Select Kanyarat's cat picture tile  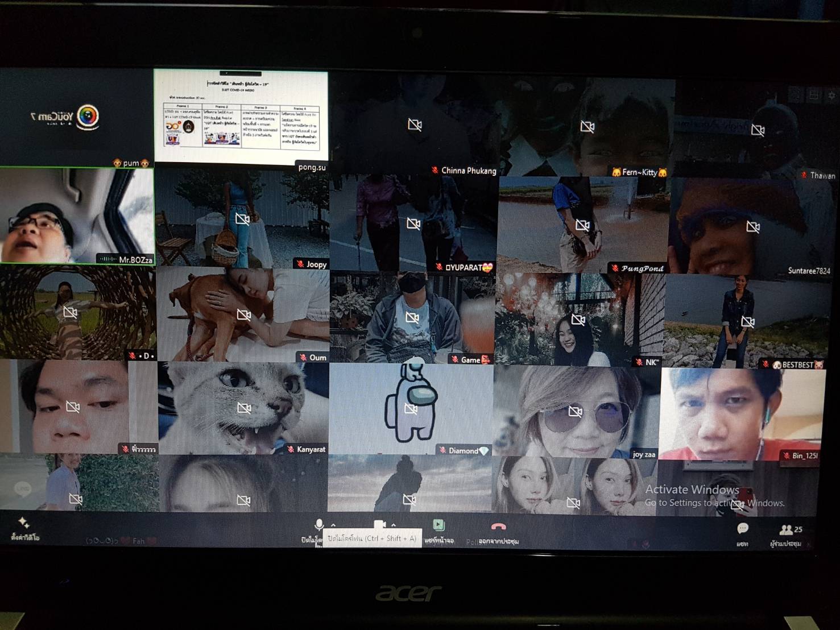(x=243, y=407)
